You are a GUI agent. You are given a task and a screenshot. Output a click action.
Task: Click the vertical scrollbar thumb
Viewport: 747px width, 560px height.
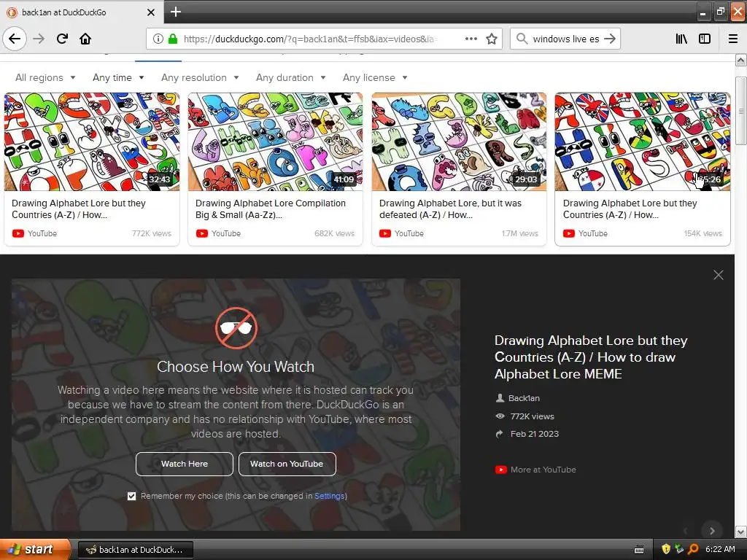tap(740, 111)
